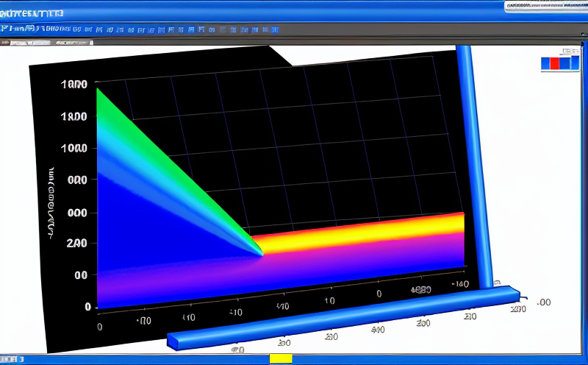Click the 400 label on the lower horizontal axis

pyautogui.click(x=378, y=330)
